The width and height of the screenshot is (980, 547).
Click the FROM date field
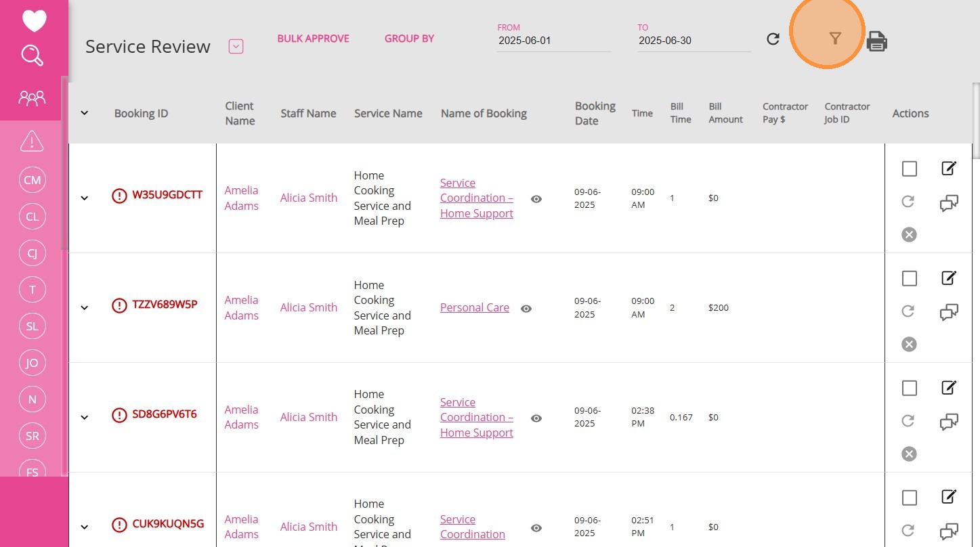click(553, 41)
